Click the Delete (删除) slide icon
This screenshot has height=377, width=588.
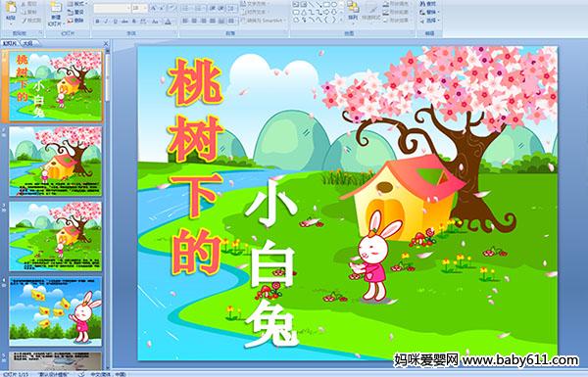click(x=75, y=21)
